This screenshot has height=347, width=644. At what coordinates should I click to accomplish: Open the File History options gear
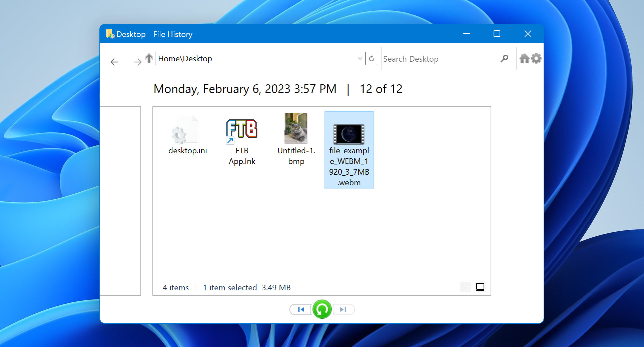pyautogui.click(x=536, y=59)
